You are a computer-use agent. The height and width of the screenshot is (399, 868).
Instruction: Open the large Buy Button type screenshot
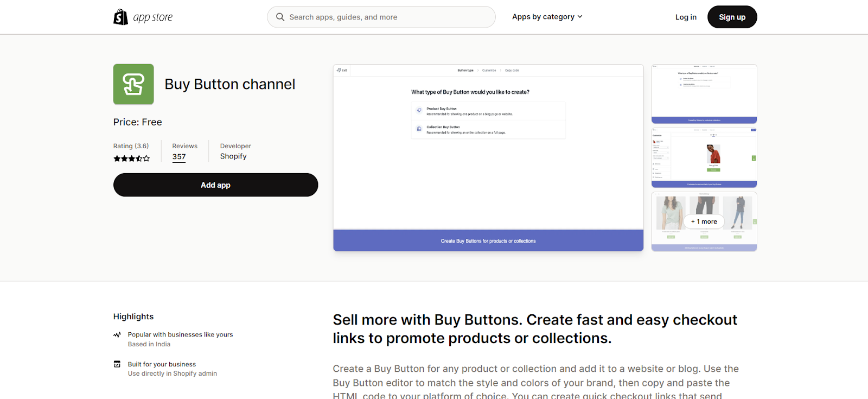pyautogui.click(x=488, y=157)
